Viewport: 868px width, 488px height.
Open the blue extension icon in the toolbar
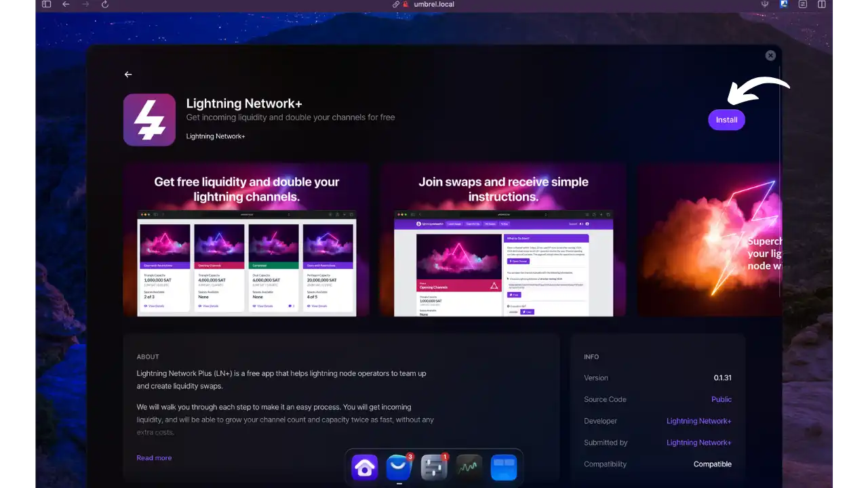784,4
